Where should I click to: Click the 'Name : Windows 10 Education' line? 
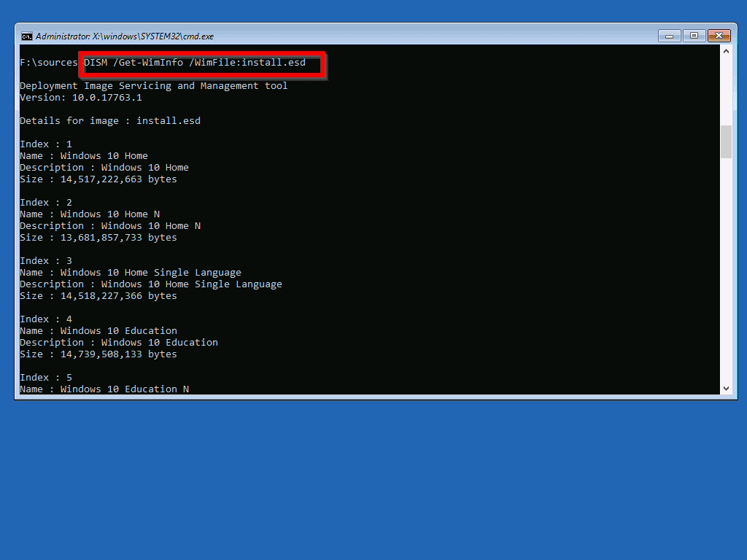tap(98, 331)
